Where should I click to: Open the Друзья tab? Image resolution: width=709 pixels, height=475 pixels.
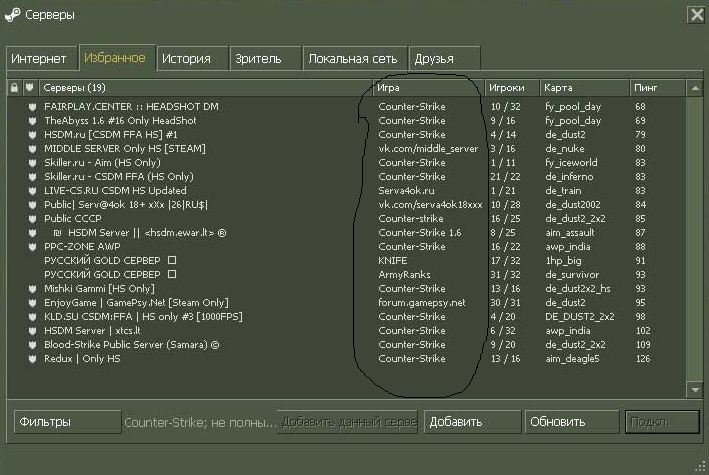point(444,58)
